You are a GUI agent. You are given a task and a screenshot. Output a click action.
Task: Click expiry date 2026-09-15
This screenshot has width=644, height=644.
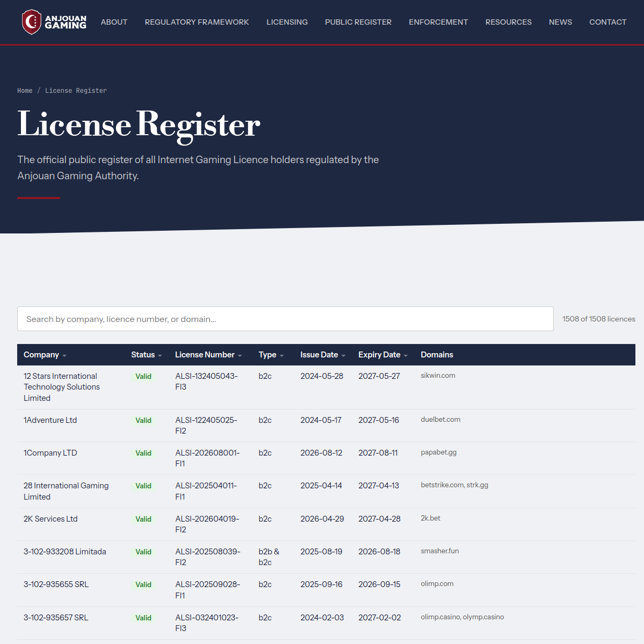(379, 584)
